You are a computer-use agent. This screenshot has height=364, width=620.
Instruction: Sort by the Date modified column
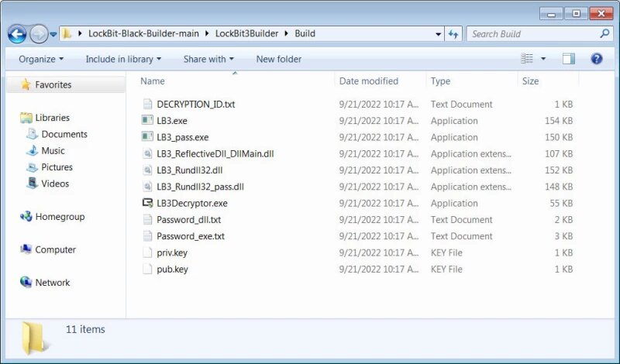coord(369,81)
